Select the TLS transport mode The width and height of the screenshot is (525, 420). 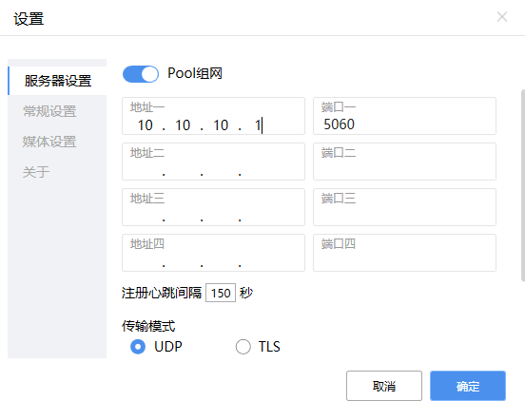(243, 347)
